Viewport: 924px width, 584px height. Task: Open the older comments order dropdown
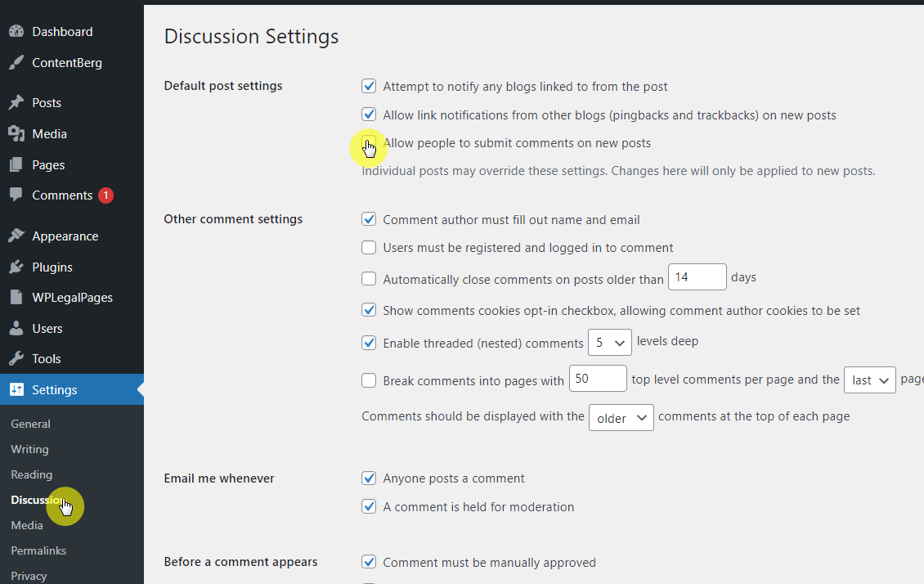pos(621,417)
